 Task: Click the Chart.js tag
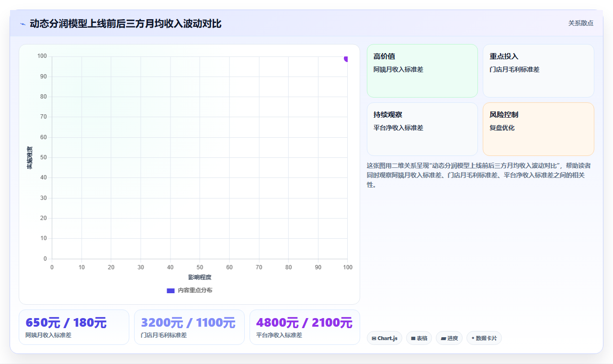(385, 338)
